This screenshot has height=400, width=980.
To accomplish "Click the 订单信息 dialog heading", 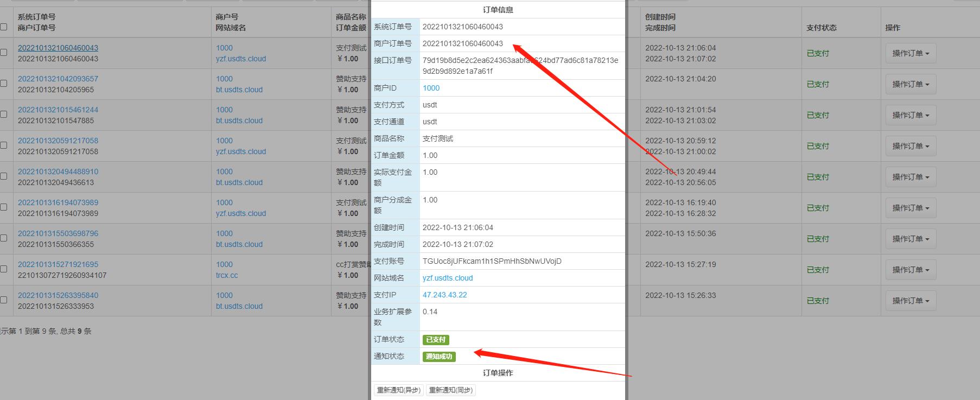I will click(498, 10).
